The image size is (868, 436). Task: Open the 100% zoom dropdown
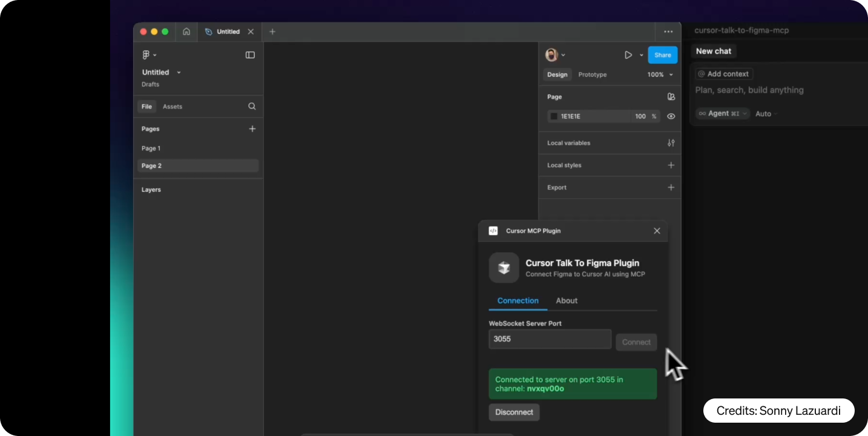[x=660, y=74]
